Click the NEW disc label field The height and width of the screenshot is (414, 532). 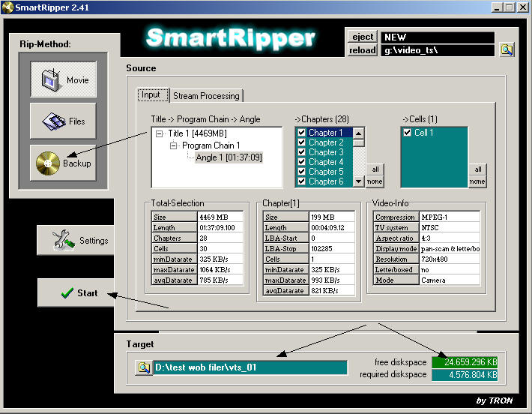pyautogui.click(x=438, y=37)
